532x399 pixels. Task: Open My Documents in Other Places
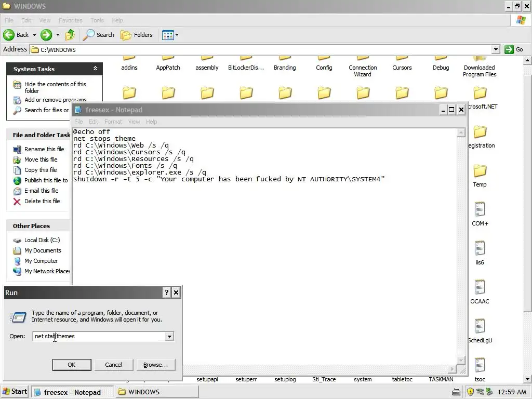[37, 250]
